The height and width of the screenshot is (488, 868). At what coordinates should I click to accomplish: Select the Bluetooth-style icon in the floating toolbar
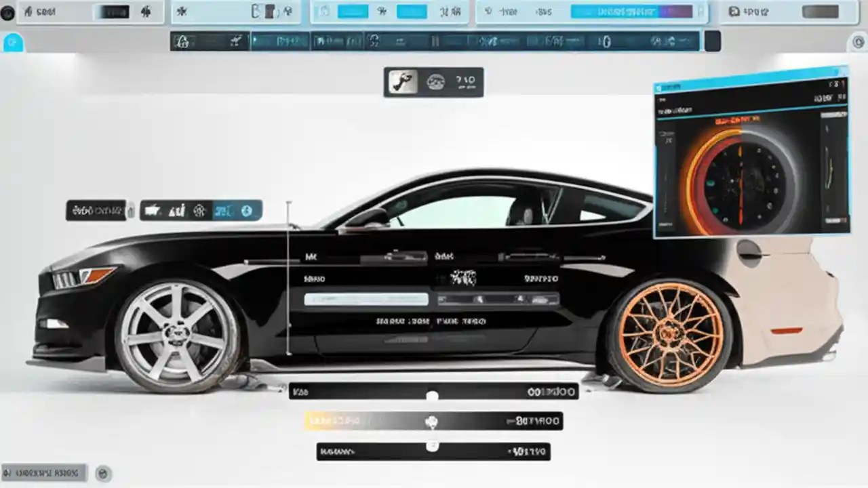coord(245,211)
